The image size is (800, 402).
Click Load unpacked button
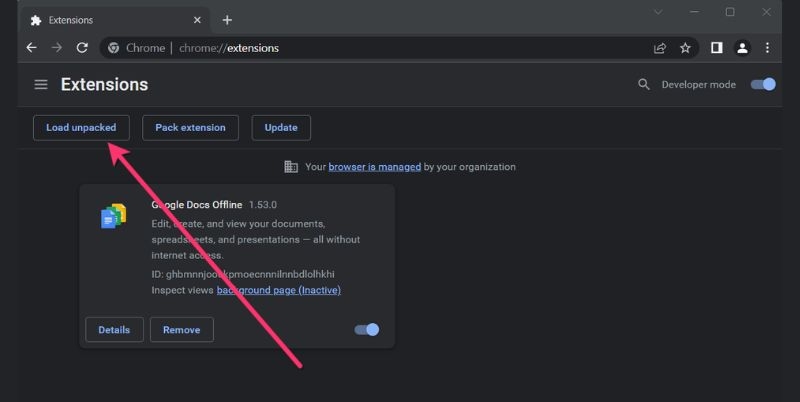coord(81,128)
